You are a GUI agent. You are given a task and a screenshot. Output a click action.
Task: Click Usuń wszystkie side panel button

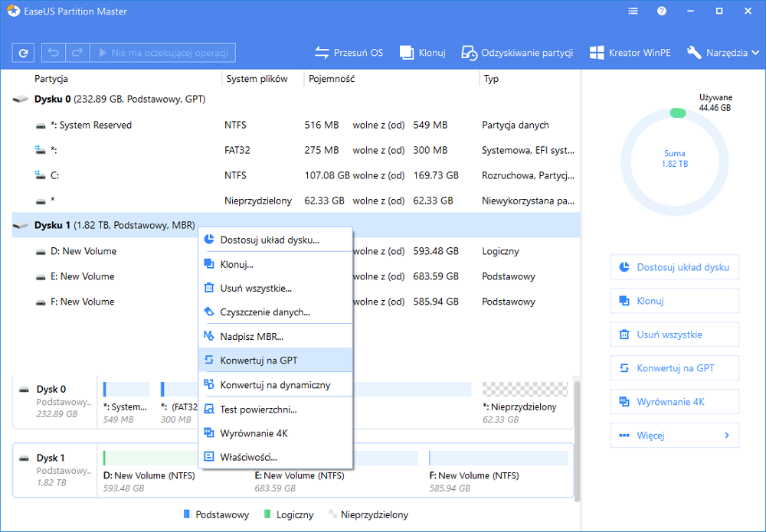(x=675, y=335)
